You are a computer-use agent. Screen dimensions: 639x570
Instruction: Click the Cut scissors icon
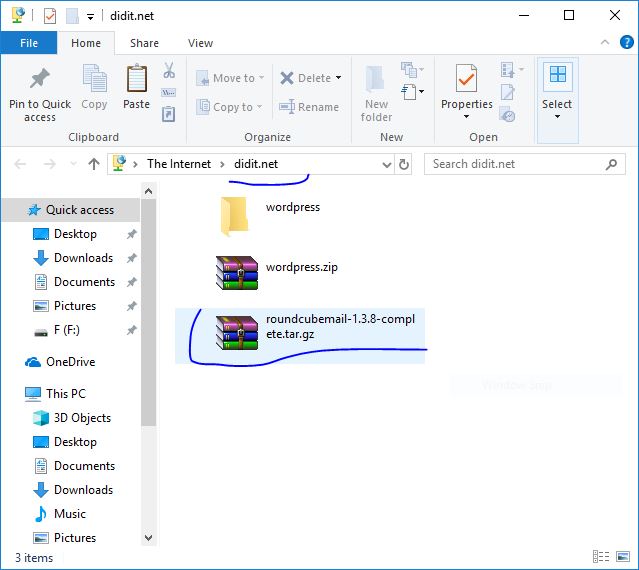(169, 70)
